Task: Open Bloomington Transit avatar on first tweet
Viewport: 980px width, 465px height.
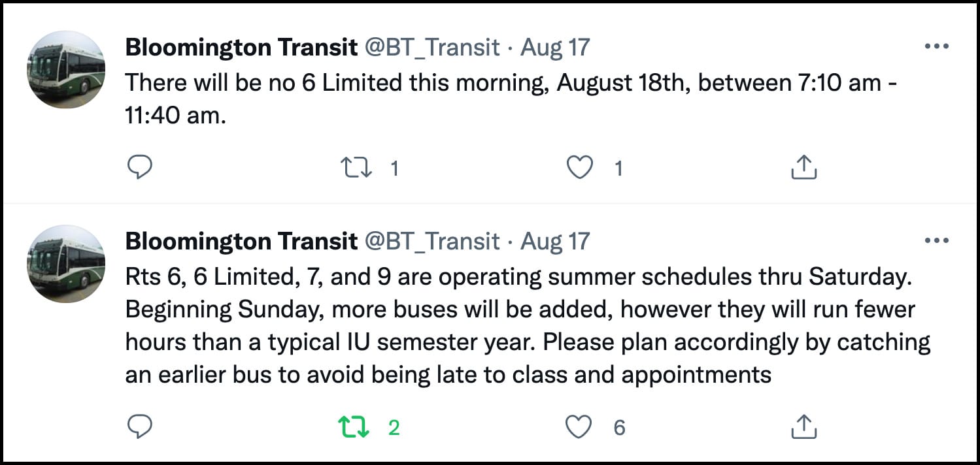Action: pyautogui.click(x=66, y=69)
